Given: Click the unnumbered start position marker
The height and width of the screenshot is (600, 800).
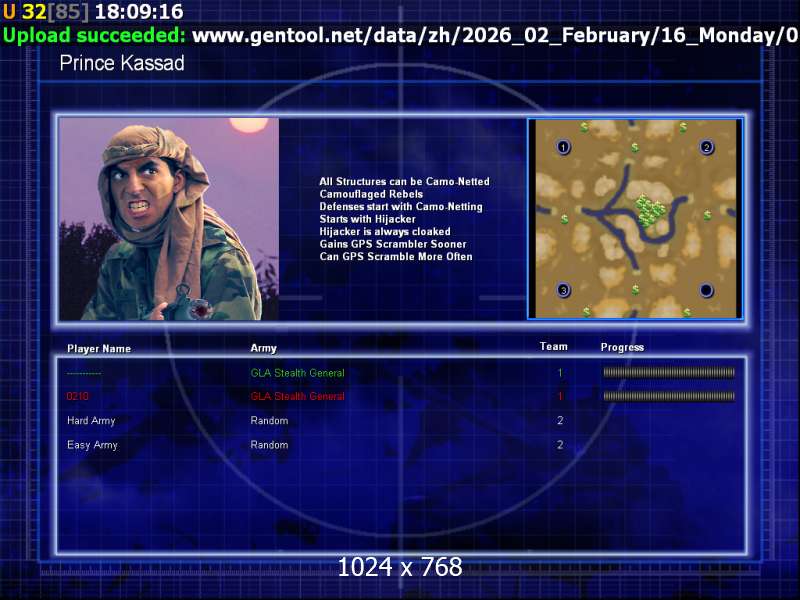Looking at the screenshot, I should click(x=706, y=290).
